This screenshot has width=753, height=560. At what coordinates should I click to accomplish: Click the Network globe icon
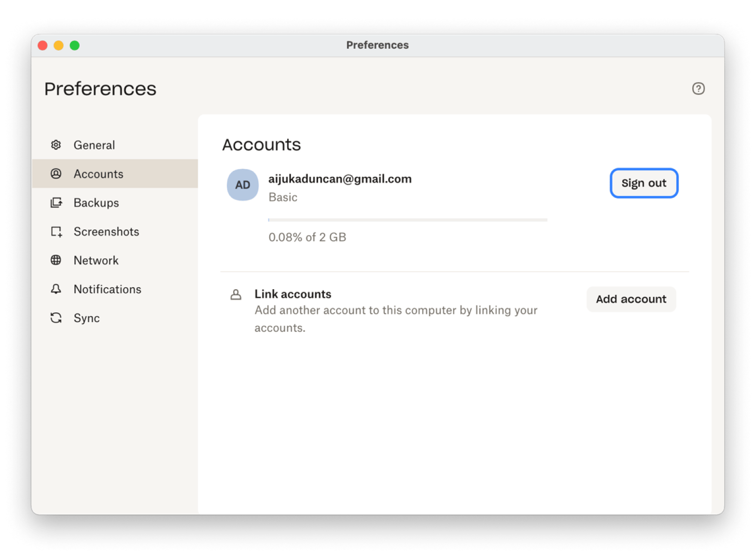tap(56, 260)
